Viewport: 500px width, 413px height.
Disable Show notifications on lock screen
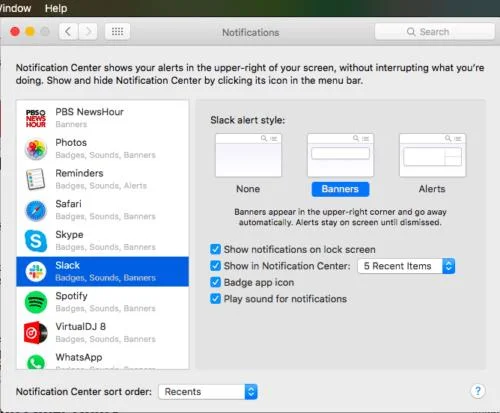point(215,249)
